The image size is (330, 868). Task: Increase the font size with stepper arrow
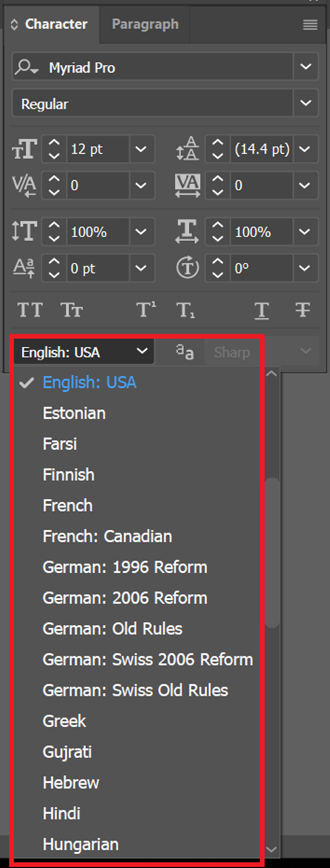tap(55, 144)
